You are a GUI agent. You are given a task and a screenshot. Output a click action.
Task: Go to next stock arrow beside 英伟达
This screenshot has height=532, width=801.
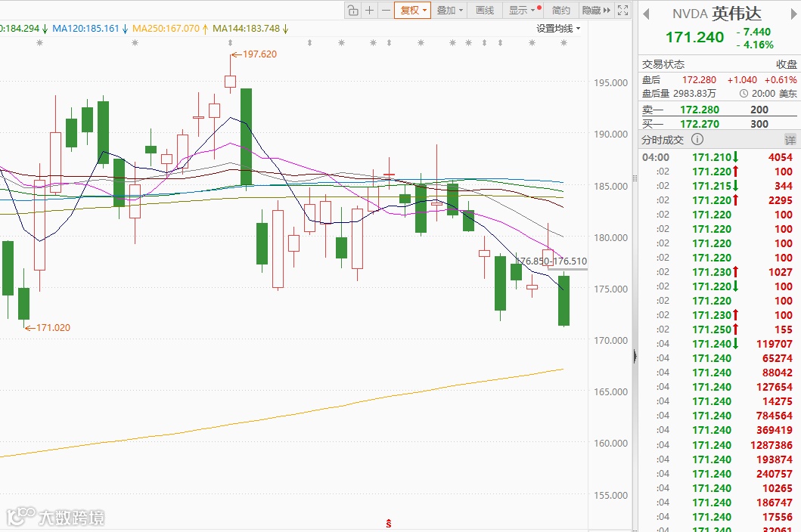[x=794, y=14]
